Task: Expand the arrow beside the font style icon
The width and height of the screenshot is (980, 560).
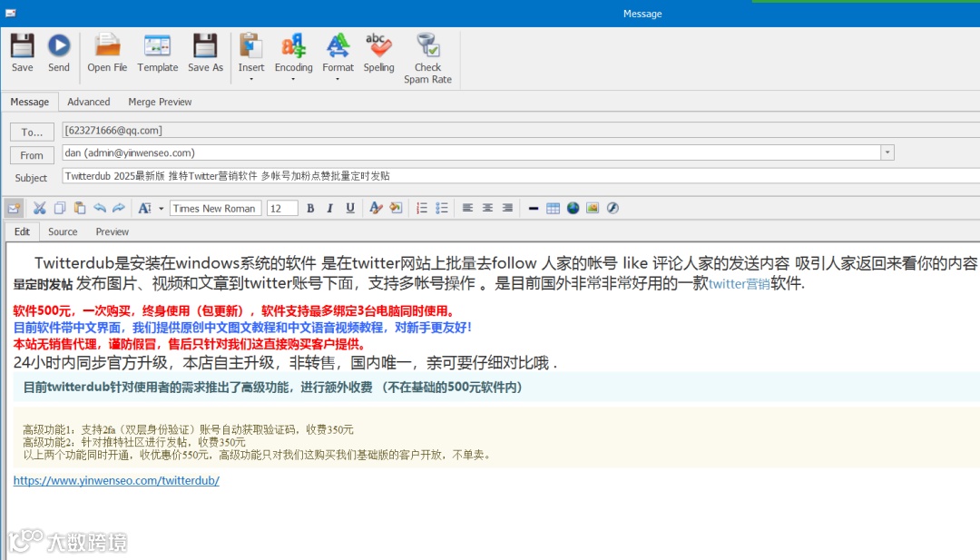Action: 161,209
